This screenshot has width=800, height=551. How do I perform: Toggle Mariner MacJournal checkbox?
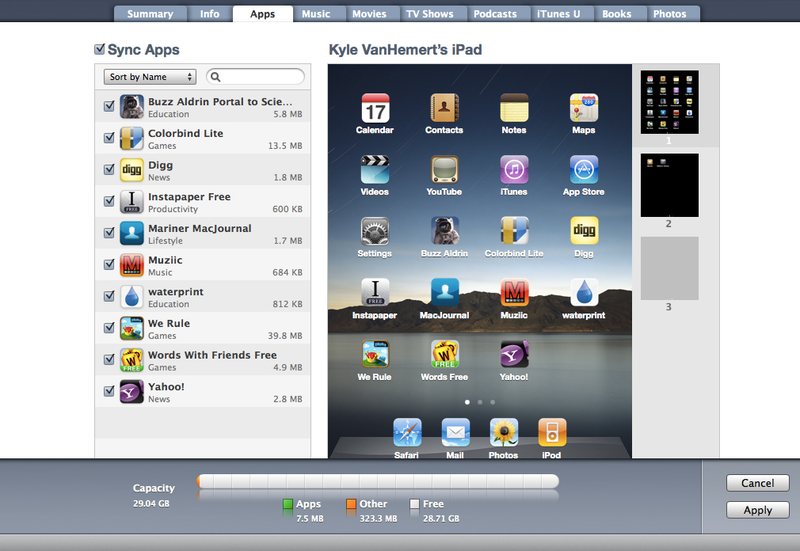109,233
